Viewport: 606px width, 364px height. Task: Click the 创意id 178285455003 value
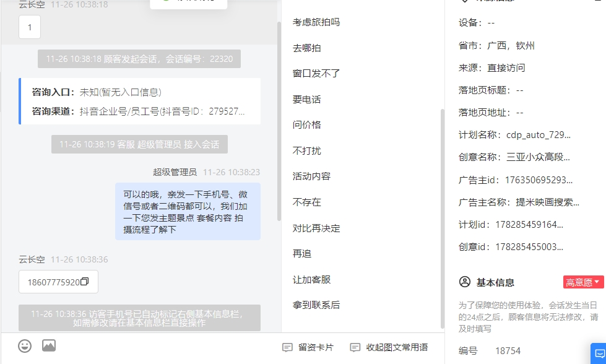529,247
